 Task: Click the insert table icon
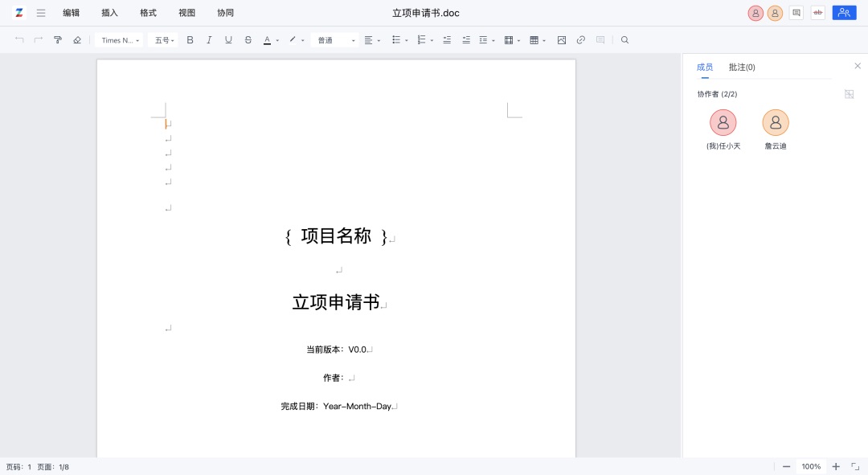coord(534,40)
